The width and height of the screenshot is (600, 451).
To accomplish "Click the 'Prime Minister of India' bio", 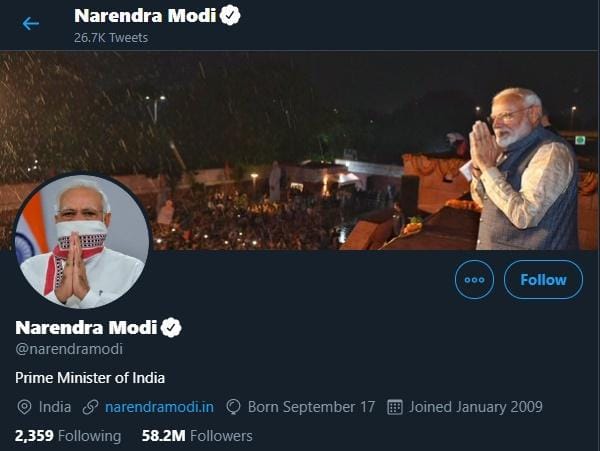I will (90, 378).
